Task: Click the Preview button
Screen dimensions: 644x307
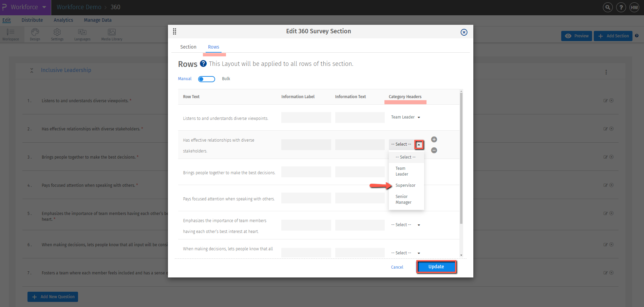Action: 577,36
